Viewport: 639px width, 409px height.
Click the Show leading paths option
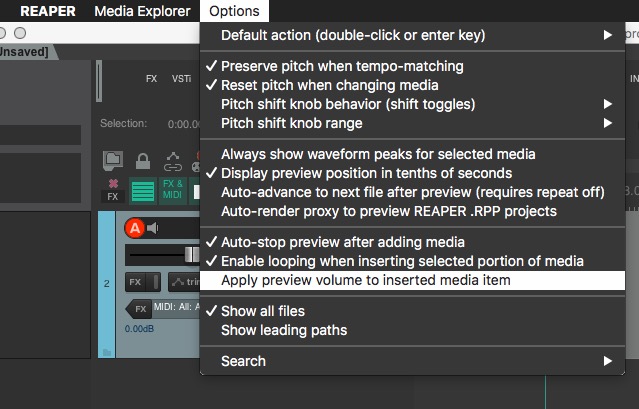tap(284, 330)
